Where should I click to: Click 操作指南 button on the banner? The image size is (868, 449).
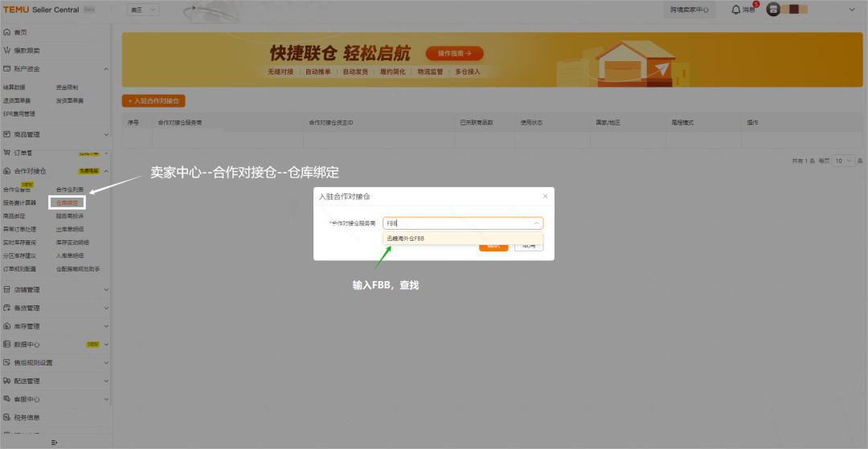pyautogui.click(x=454, y=54)
